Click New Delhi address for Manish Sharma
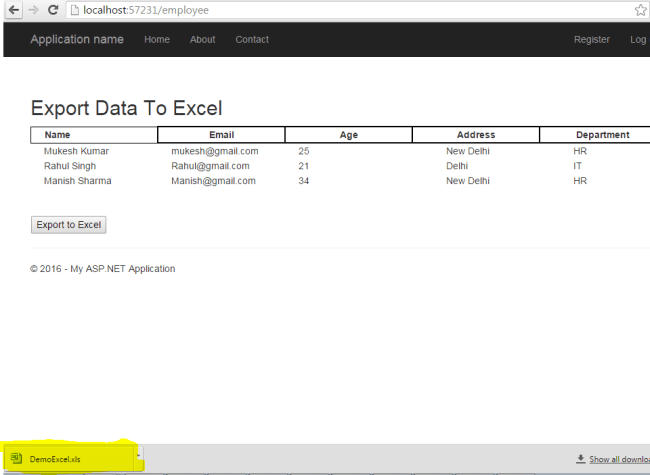The image size is (650, 475). (x=468, y=181)
